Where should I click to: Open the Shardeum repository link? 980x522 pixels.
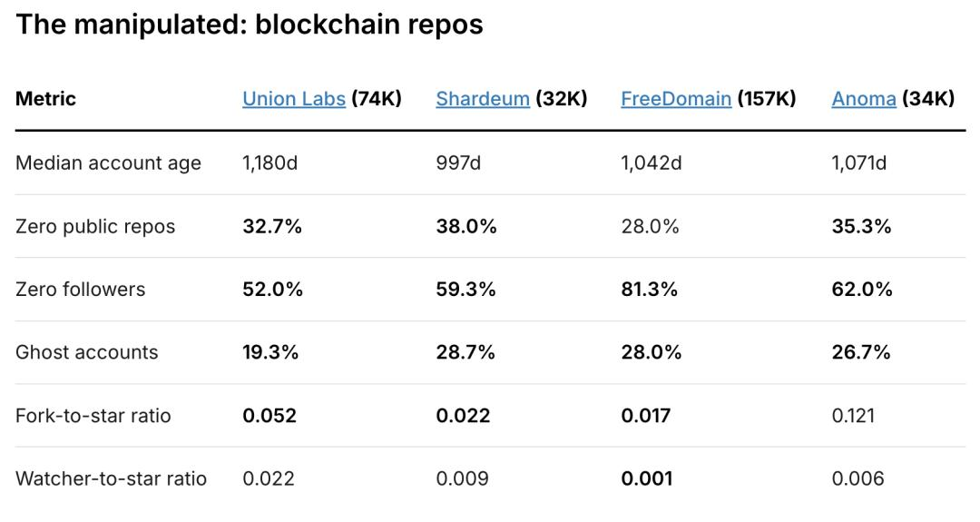point(483,99)
